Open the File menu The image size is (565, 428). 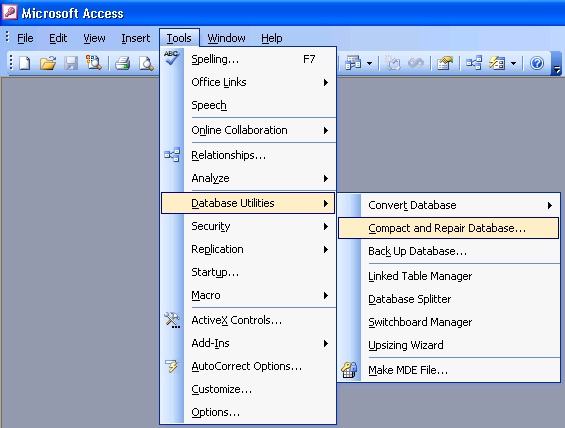click(25, 38)
